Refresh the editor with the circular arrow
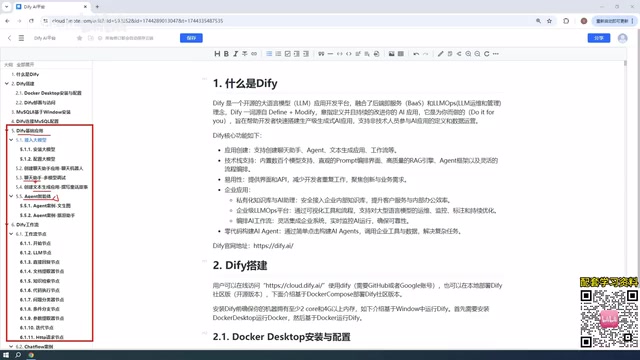Screen dimensions: 640x360 [x=487, y=54]
